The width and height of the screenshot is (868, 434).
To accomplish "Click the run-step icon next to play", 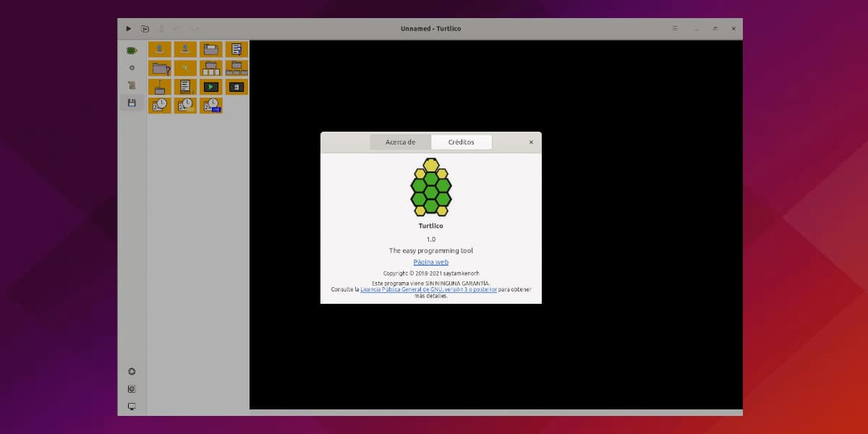I will (x=145, y=29).
